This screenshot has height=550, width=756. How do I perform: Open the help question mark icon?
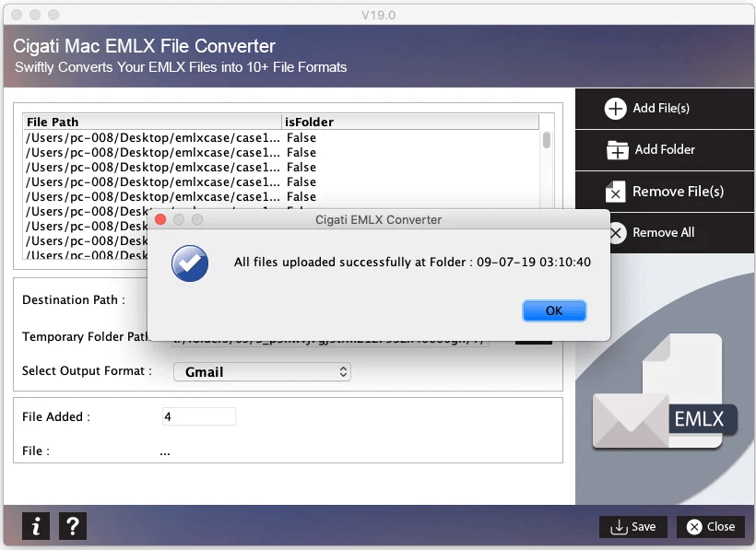pos(73,526)
